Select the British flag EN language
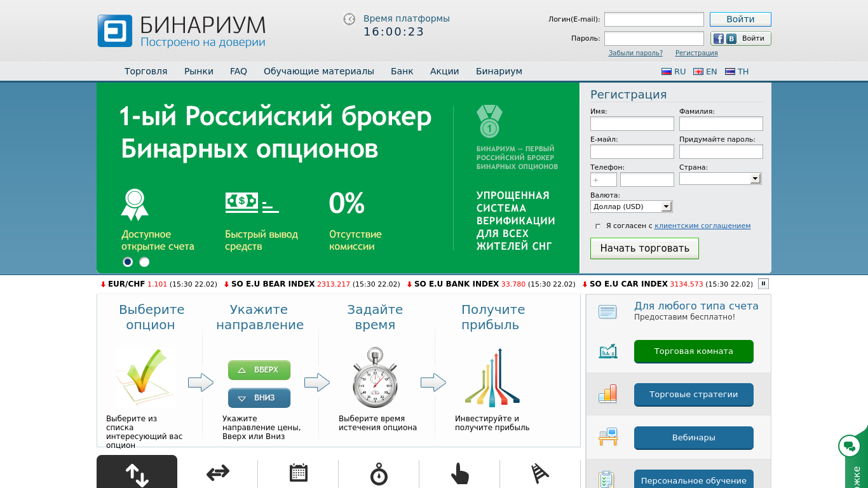The image size is (868, 488). point(705,72)
